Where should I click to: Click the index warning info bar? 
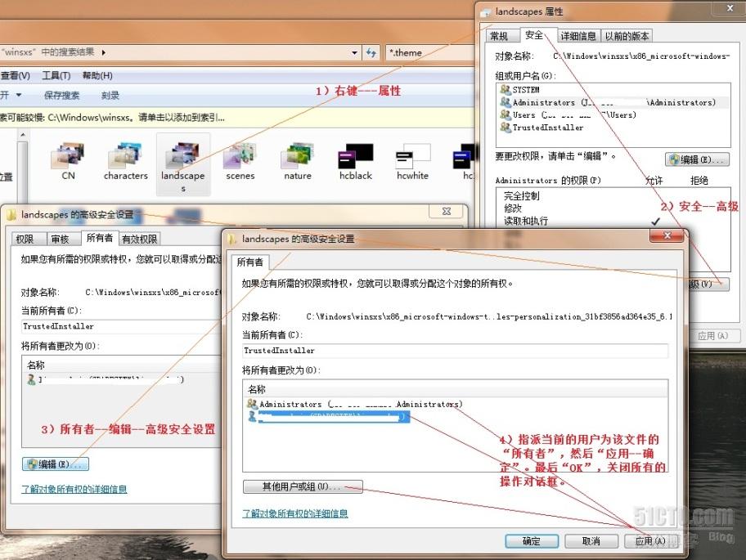(237, 118)
